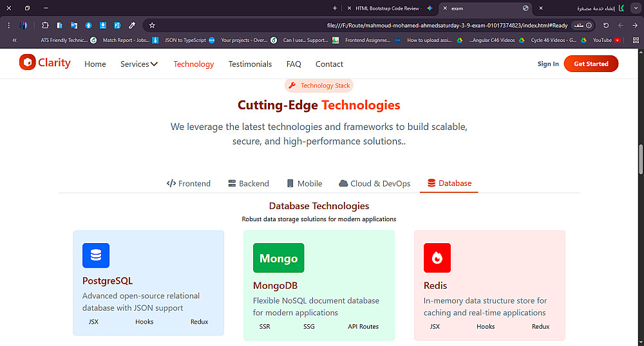Switch to Frontend tab
Viewport: 644px width, 346px height.
[189, 183]
